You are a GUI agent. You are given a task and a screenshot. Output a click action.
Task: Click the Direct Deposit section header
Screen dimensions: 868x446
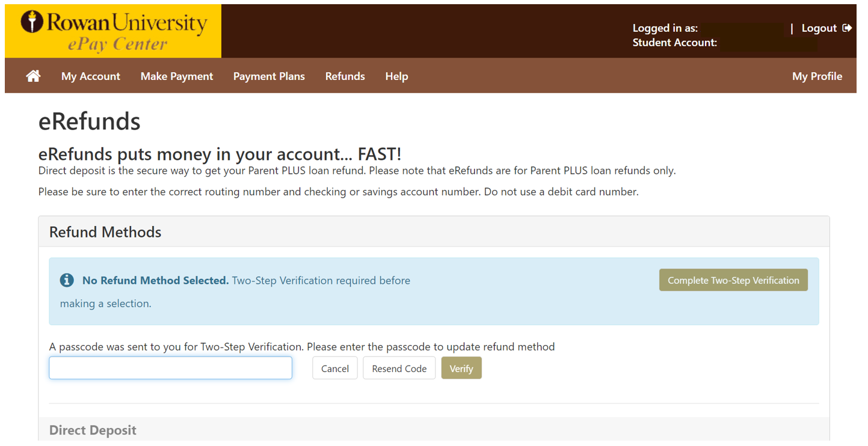(x=93, y=430)
